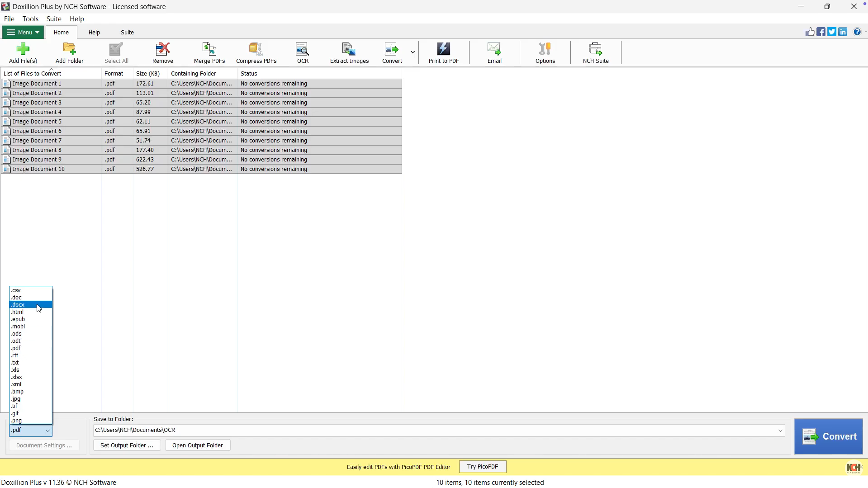This screenshot has width=868, height=488.
Task: Select the Image Document 7 row
Action: pos(202,141)
